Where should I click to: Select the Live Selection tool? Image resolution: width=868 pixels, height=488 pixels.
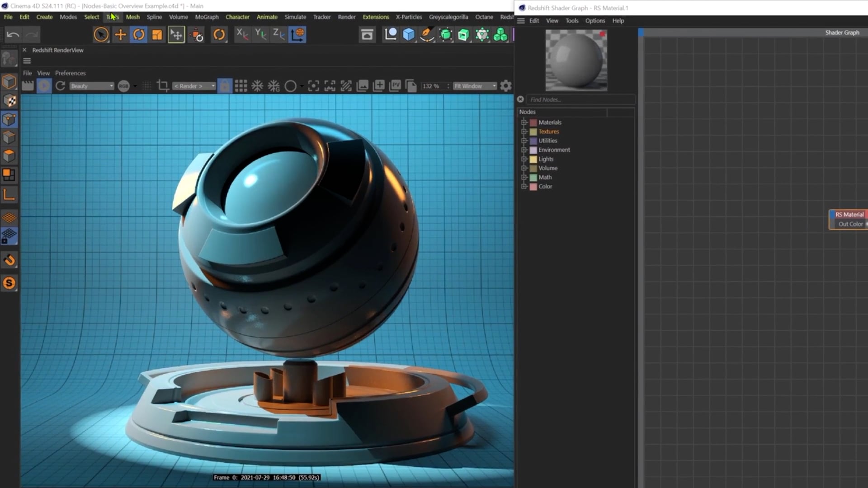pyautogui.click(x=101, y=34)
